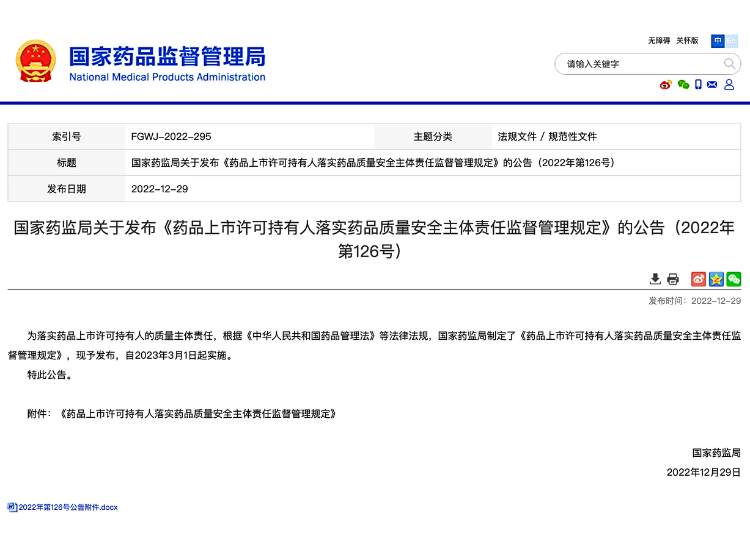Click the 请输入关键字 search field
Screen dimensions: 750x559
640,64
